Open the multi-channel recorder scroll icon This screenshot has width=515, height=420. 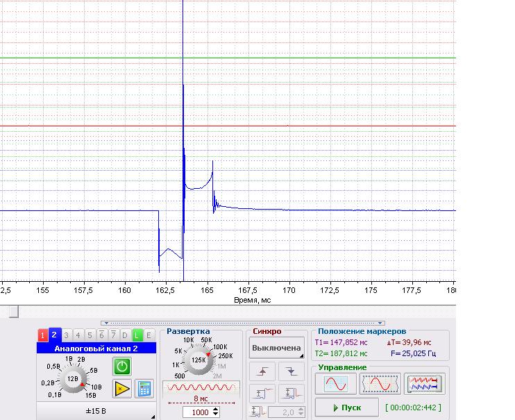424,384
